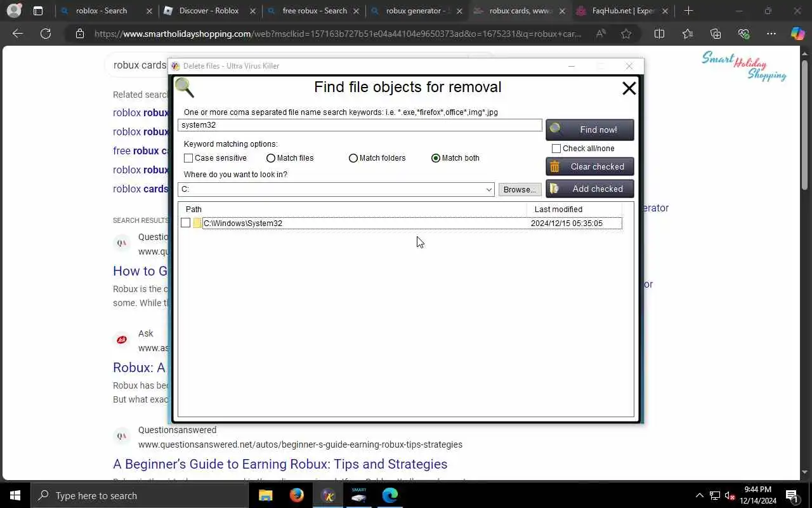Open Firefox from the taskbar
Screen dimensions: 812x508
[297, 495]
